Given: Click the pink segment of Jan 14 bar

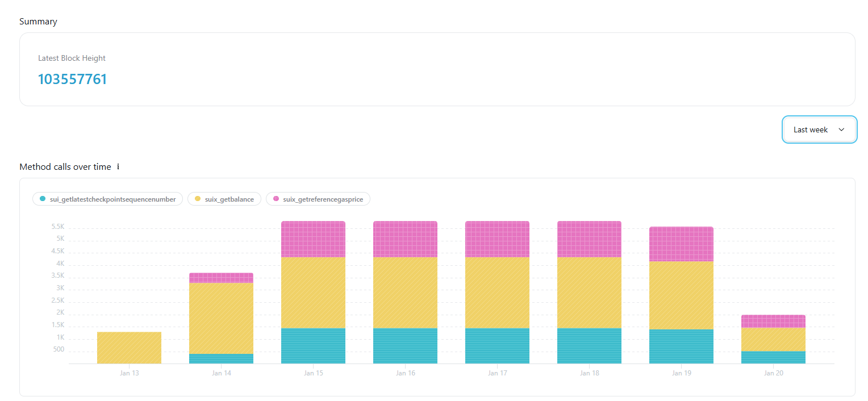Looking at the screenshot, I should pos(222,278).
